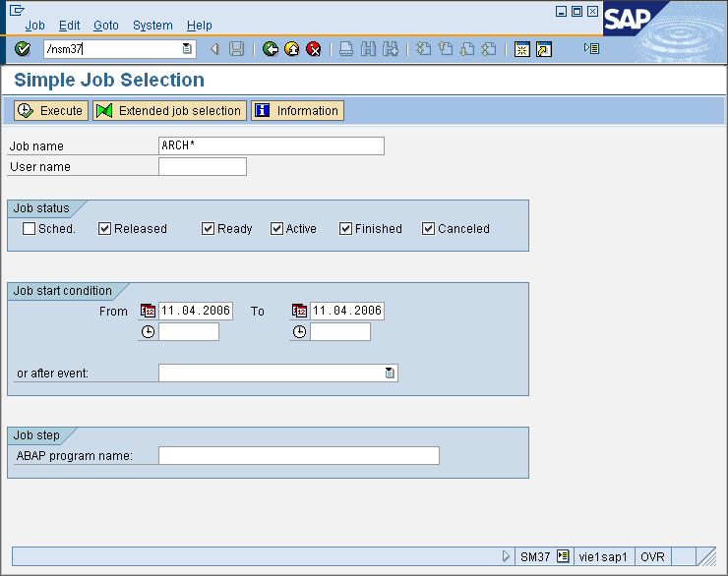This screenshot has width=728, height=576.
Task: Click the ABAP program name field
Action: [x=298, y=455]
